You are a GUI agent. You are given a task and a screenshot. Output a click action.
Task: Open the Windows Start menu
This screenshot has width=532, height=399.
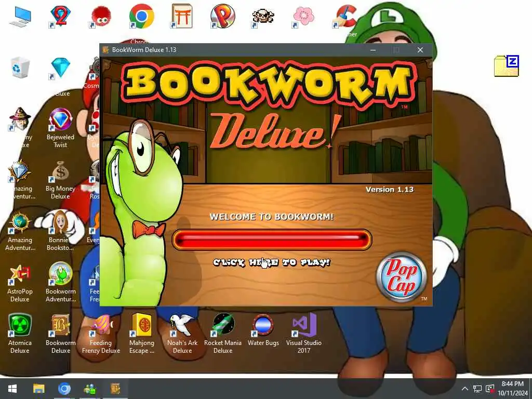12,389
